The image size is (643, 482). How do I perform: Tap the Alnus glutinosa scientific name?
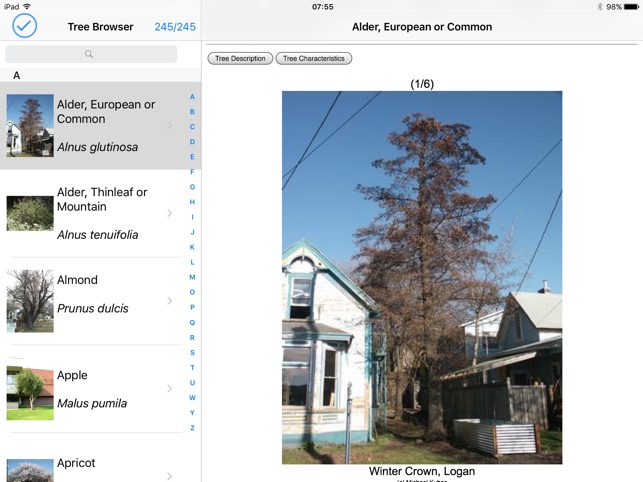click(x=98, y=147)
